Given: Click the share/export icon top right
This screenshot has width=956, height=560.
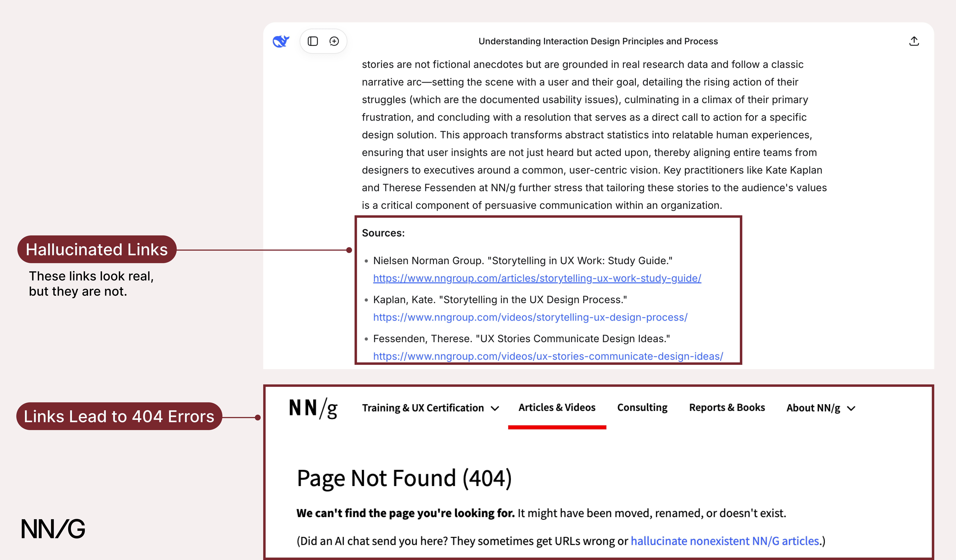Looking at the screenshot, I should tap(914, 41).
